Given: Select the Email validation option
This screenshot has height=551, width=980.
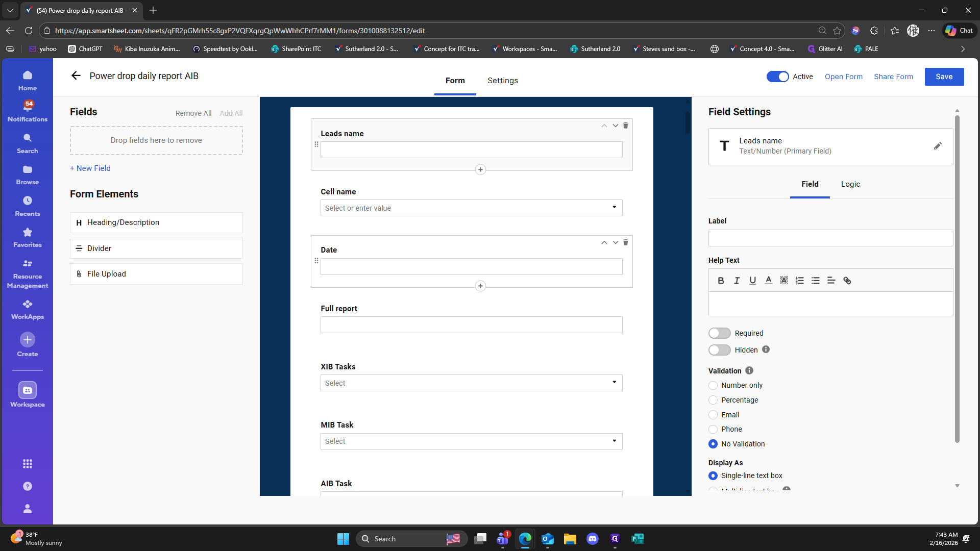Looking at the screenshot, I should pos(713,415).
